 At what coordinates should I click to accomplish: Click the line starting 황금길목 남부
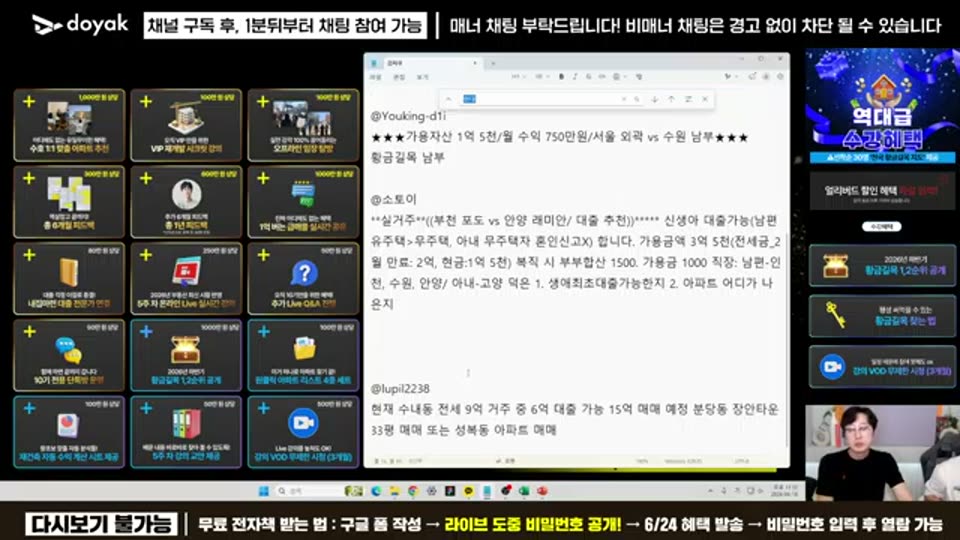(x=408, y=157)
